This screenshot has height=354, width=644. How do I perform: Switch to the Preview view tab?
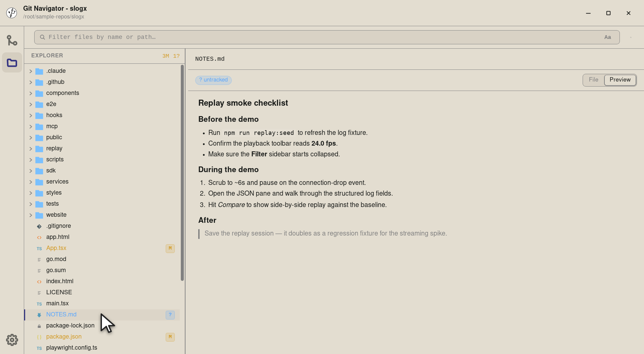pyautogui.click(x=620, y=80)
